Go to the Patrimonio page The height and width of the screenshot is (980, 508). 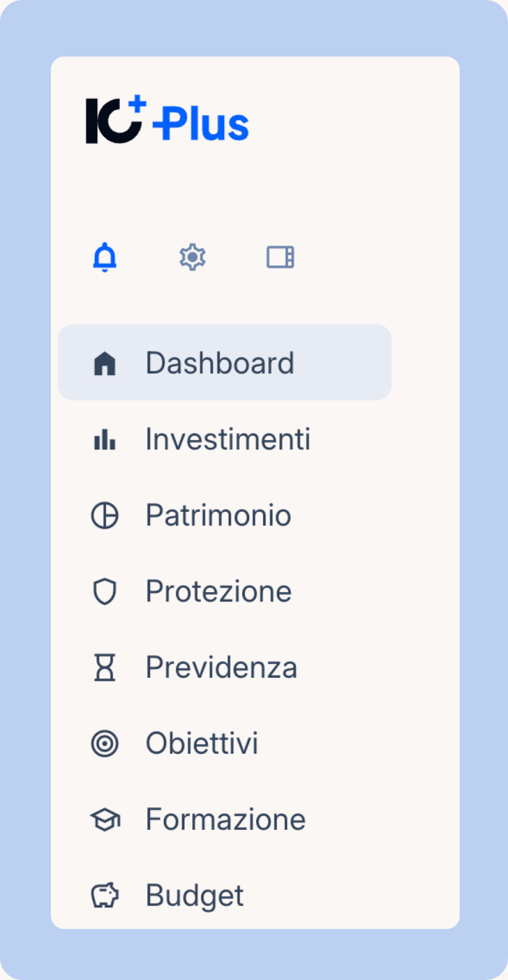[x=218, y=515]
